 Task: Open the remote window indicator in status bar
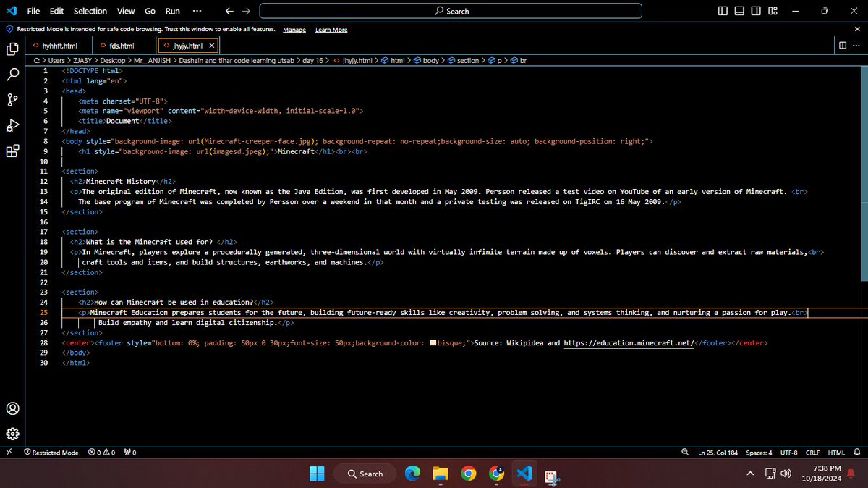point(9,453)
